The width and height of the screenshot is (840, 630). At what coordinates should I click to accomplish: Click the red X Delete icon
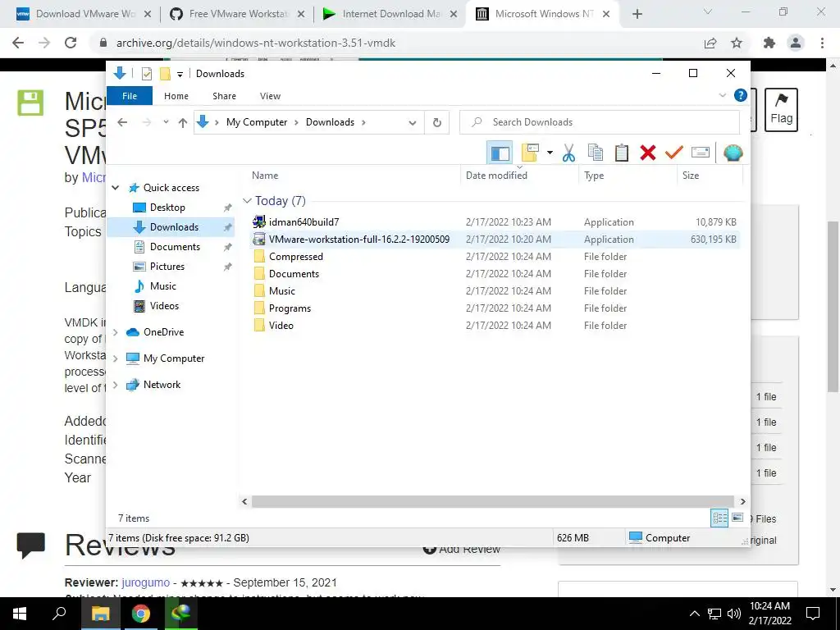(x=648, y=153)
